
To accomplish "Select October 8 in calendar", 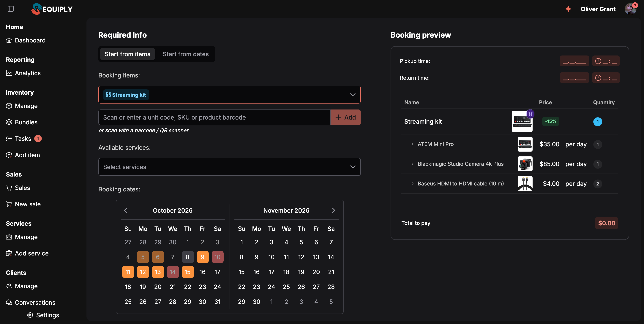I will [x=187, y=257].
